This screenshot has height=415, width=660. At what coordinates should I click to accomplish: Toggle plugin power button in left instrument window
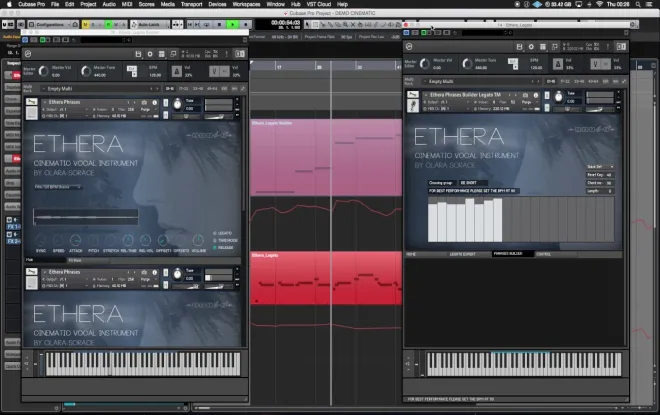tap(25, 40)
